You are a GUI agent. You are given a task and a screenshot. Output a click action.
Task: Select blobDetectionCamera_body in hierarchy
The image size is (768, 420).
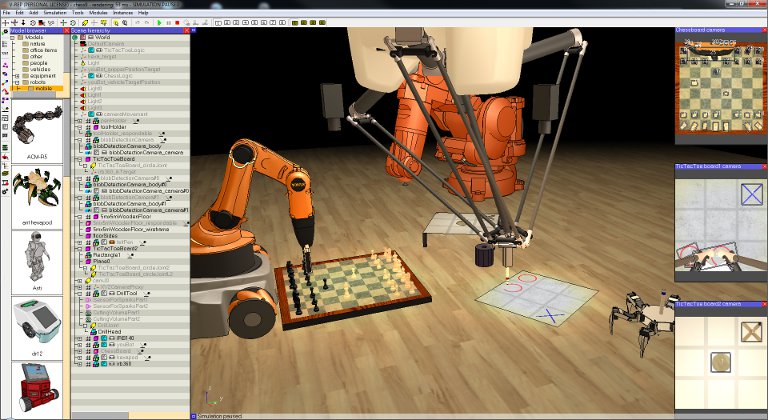(x=127, y=146)
